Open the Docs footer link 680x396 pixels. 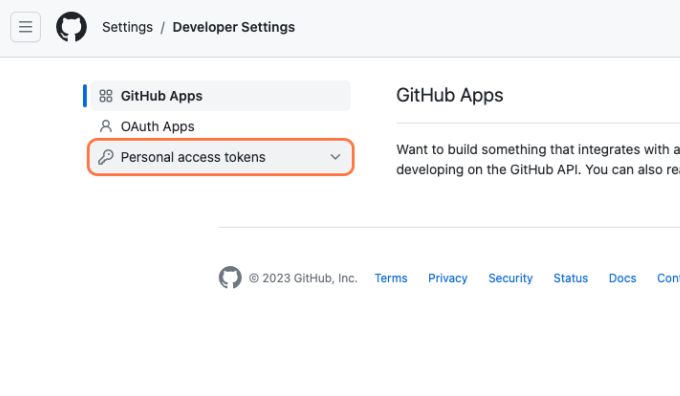[622, 278]
